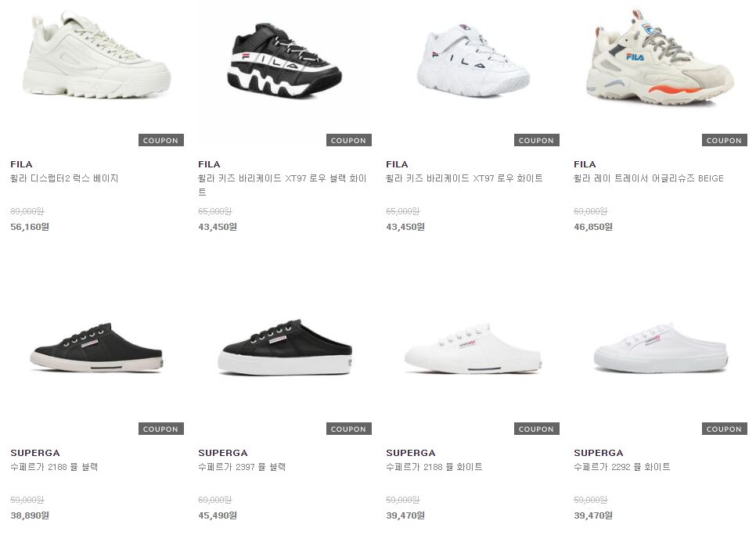The width and height of the screenshot is (756, 535).
Task: Open the 수페르가 2188 뮬 블랙 product link
Action: [54, 467]
